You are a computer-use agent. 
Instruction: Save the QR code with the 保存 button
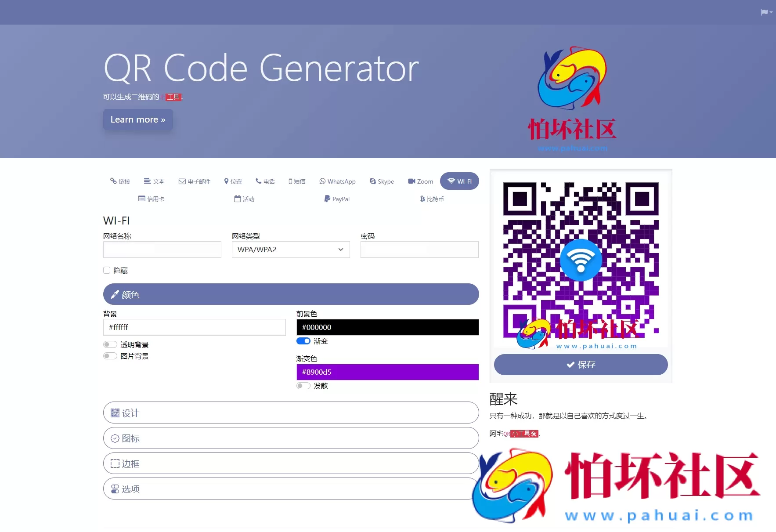coord(581,364)
